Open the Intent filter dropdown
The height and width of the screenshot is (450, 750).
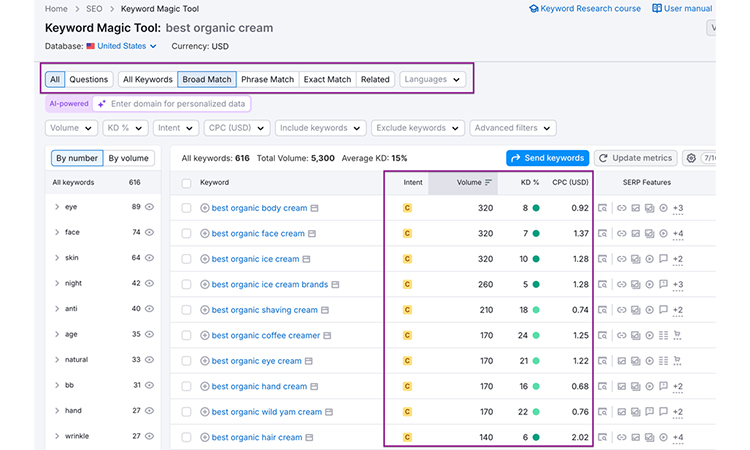tap(176, 128)
